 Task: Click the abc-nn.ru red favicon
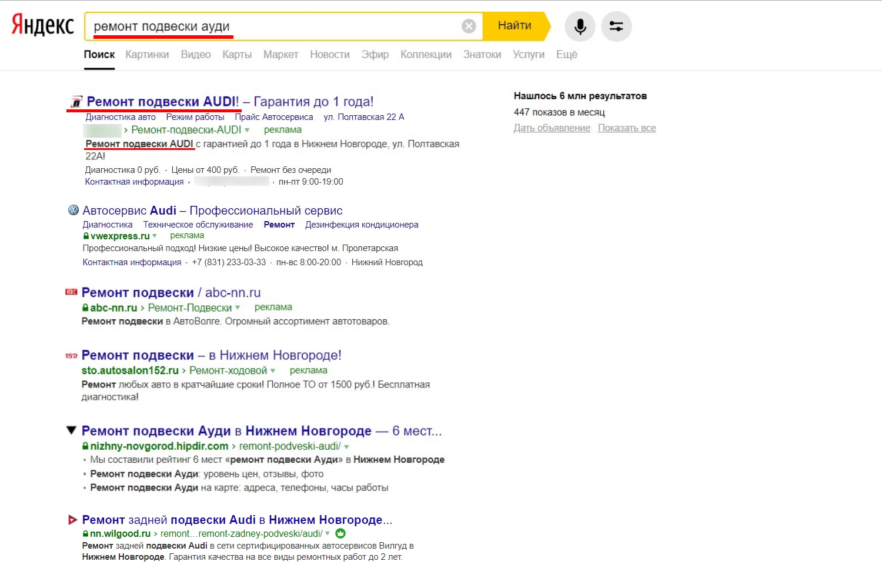(72, 292)
